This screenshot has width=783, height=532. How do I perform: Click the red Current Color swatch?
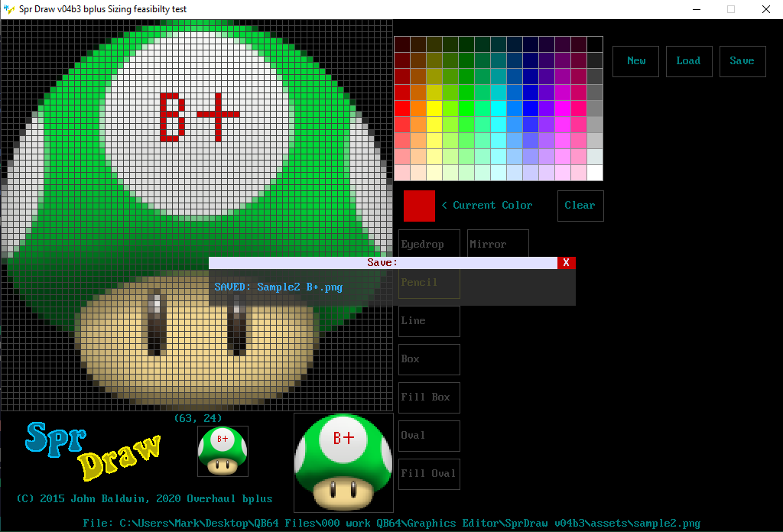click(x=420, y=206)
